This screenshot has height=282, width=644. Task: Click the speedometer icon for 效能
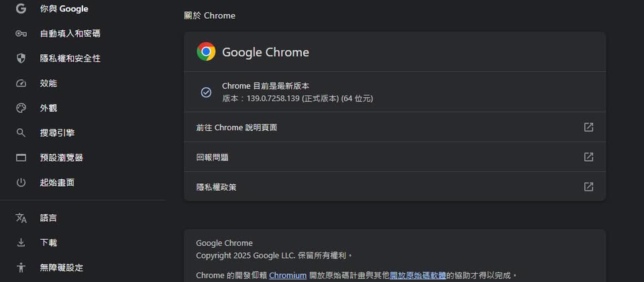click(21, 83)
